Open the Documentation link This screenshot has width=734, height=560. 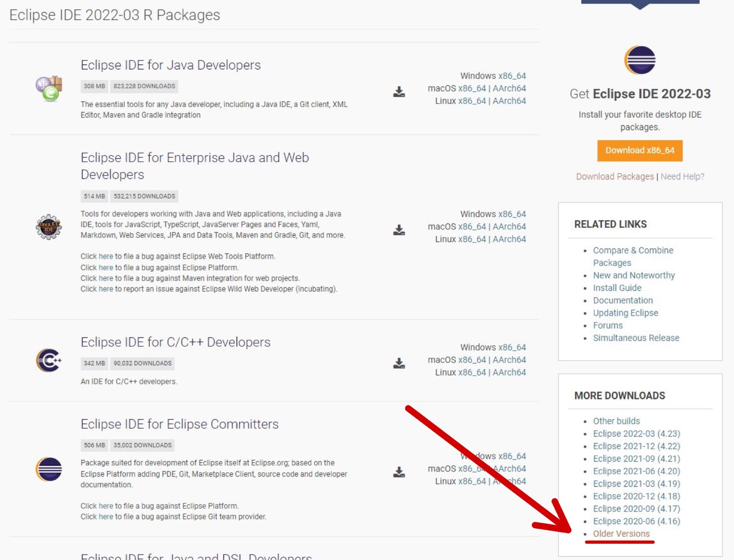click(x=623, y=300)
